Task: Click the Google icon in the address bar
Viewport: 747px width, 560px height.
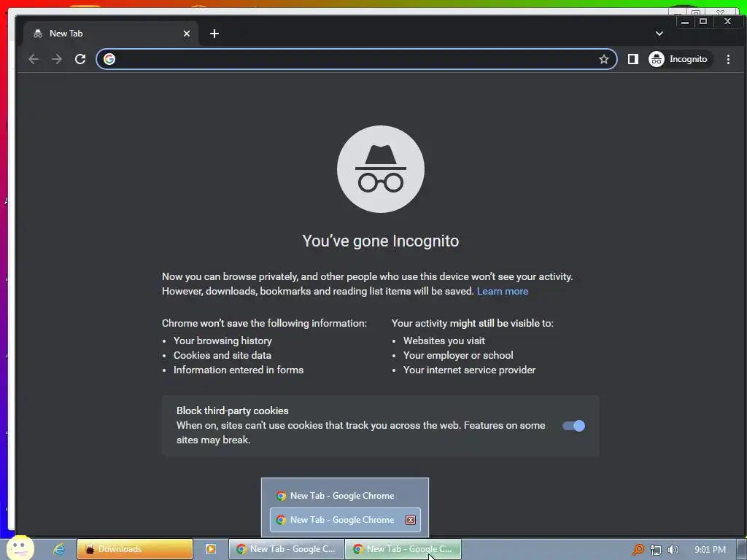Action: click(109, 59)
